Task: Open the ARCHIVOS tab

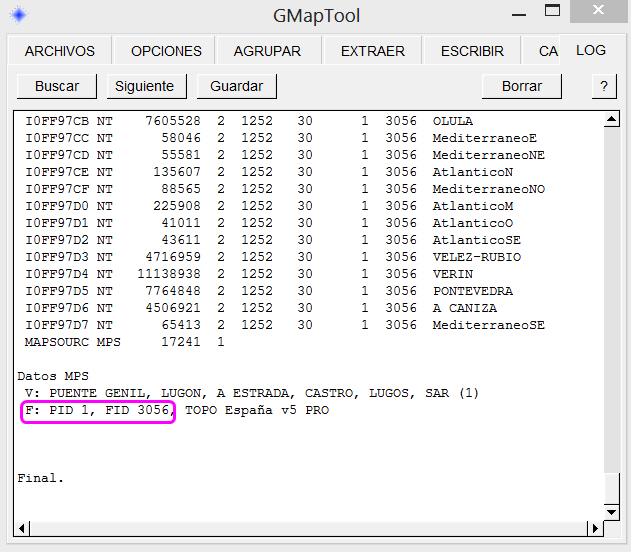Action: click(60, 51)
